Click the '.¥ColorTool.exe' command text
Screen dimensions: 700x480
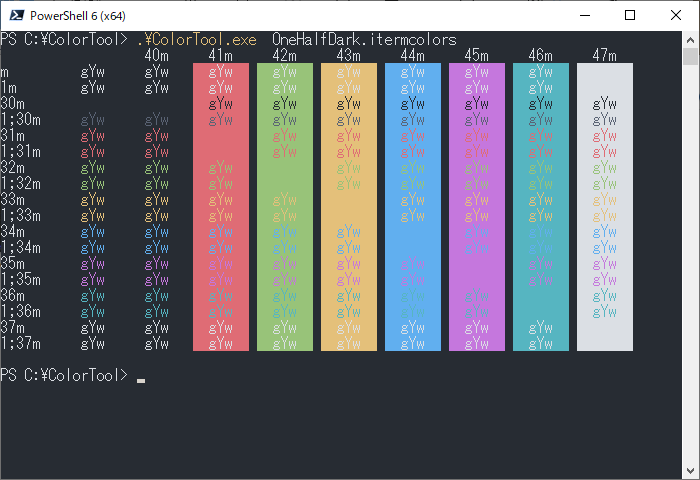(197, 40)
